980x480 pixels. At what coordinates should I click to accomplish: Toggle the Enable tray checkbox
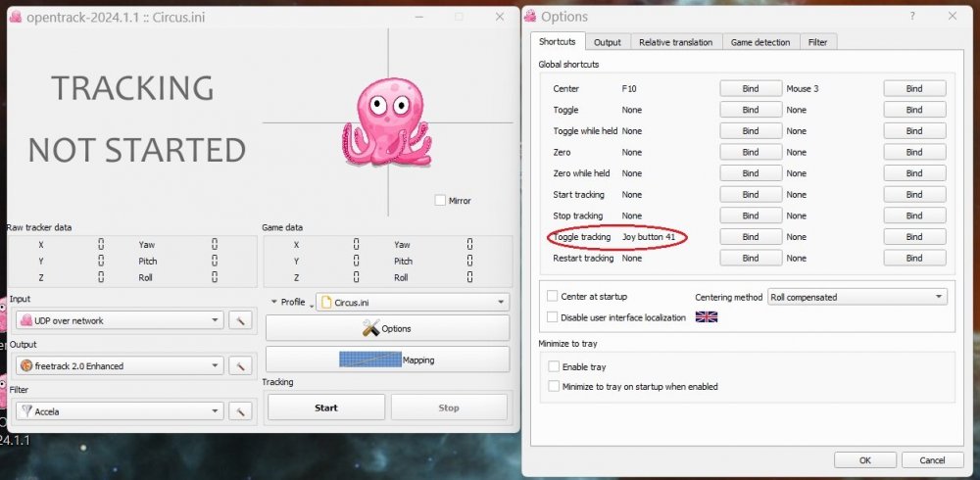[x=553, y=366]
